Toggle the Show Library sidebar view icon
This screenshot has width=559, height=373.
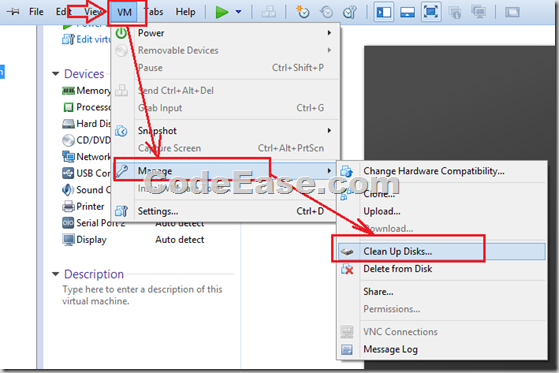pos(384,12)
